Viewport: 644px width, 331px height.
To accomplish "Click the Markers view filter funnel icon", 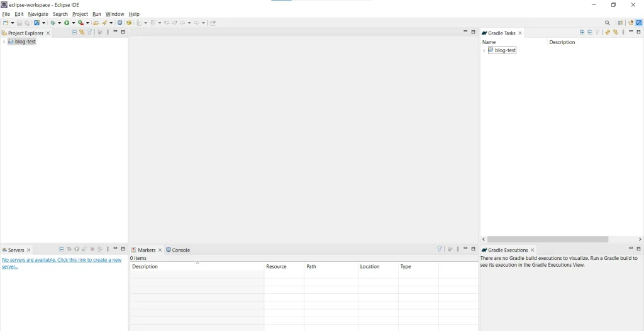I will pyautogui.click(x=440, y=249).
